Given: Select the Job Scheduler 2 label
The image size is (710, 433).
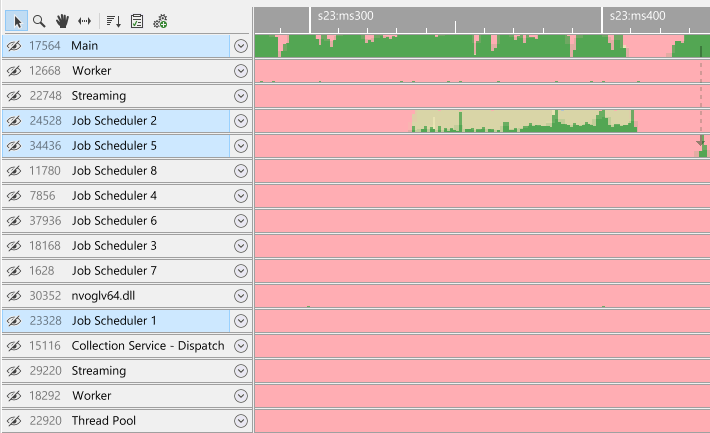Looking at the screenshot, I should click(x=114, y=121).
